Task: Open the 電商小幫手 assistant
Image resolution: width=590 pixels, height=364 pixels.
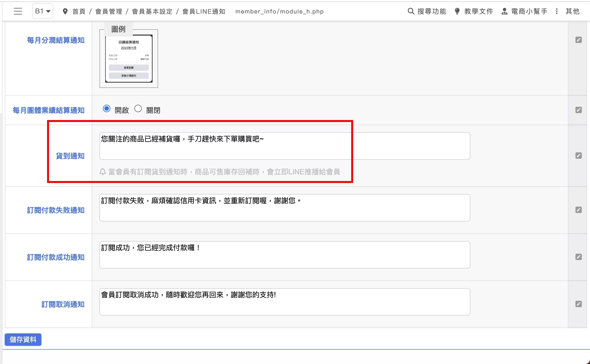Action: click(x=524, y=11)
